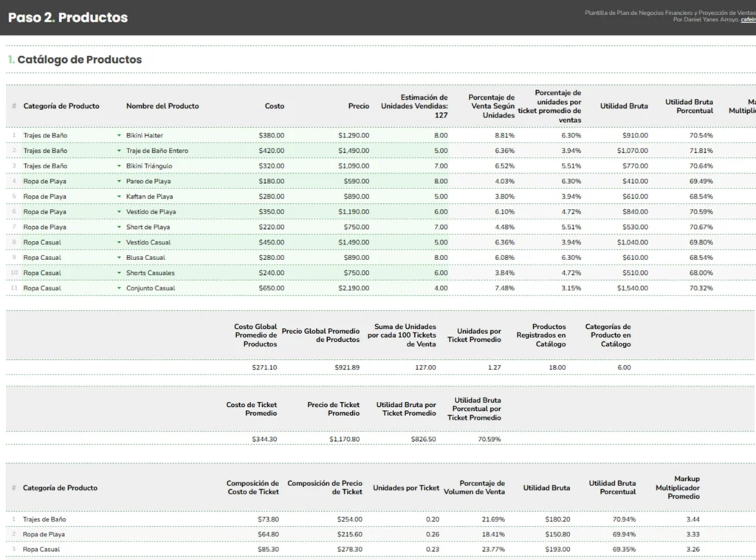
Task: Click the $73.80 ticket cost composition cell
Action: (x=268, y=519)
